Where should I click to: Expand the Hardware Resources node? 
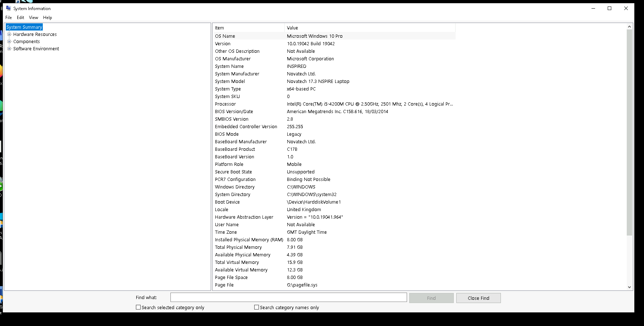9,34
